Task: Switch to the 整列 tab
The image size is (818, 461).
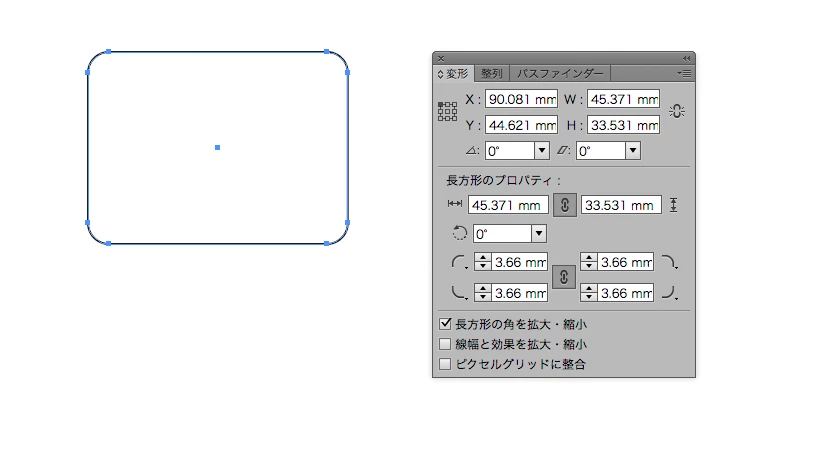Action: pos(491,74)
